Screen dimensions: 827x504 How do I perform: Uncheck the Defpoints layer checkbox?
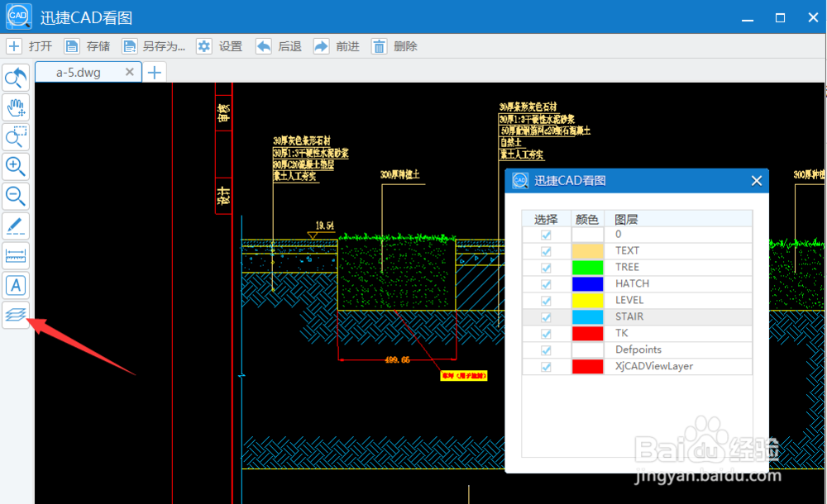(x=546, y=350)
